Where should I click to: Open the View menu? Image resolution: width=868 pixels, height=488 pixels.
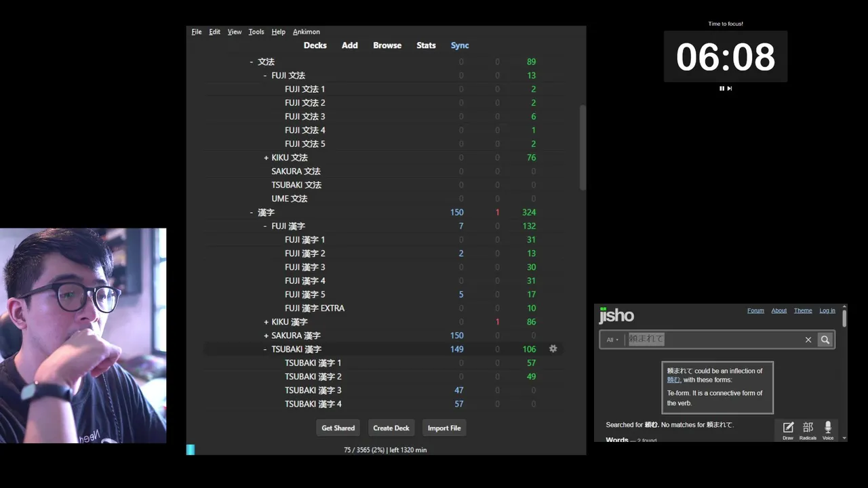(235, 32)
